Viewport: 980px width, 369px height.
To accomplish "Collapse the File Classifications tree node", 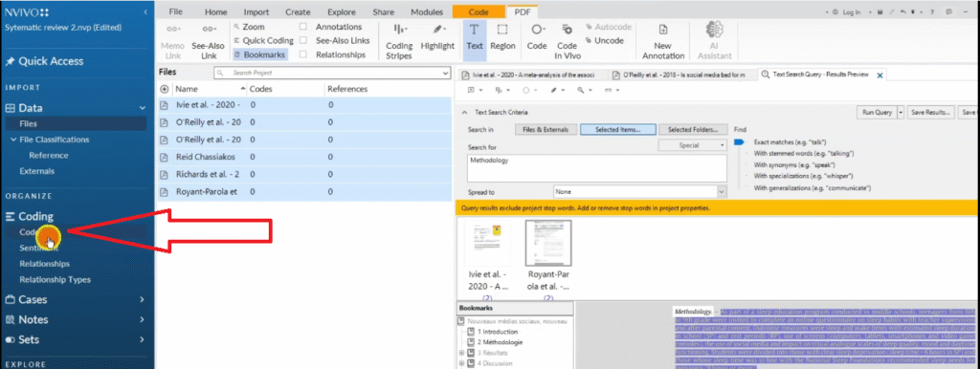I will point(13,140).
